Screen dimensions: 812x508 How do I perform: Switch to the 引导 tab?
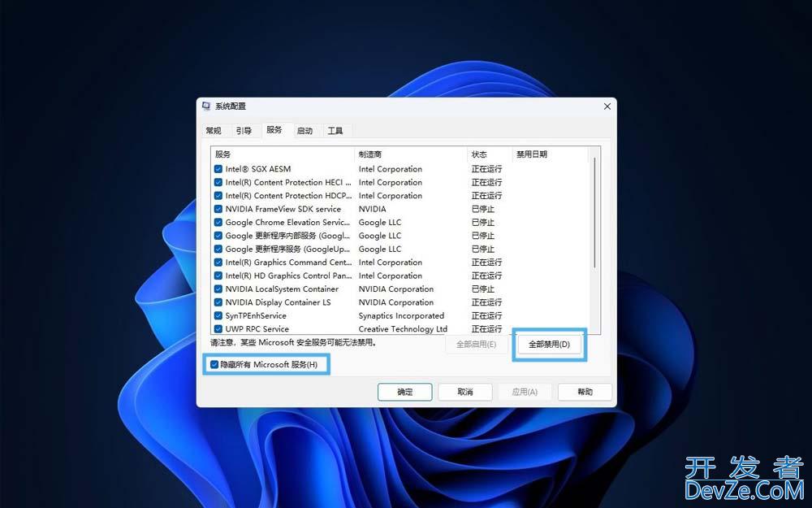click(244, 131)
